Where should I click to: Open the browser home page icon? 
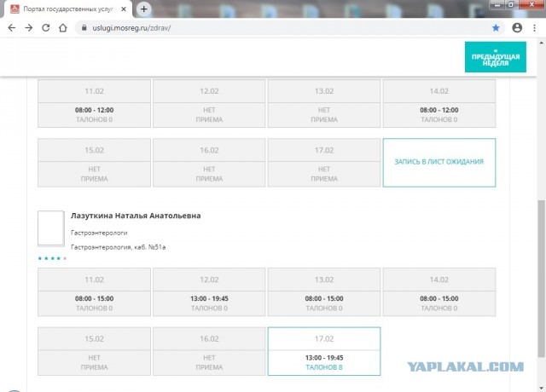click(x=62, y=28)
